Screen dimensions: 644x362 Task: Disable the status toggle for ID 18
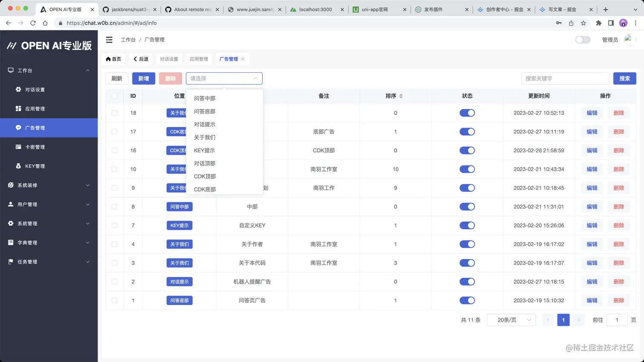click(467, 113)
